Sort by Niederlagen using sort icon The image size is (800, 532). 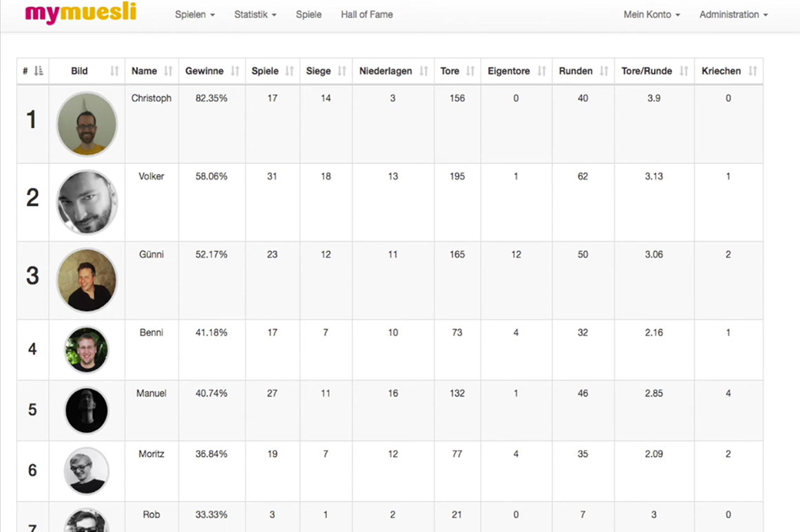423,71
